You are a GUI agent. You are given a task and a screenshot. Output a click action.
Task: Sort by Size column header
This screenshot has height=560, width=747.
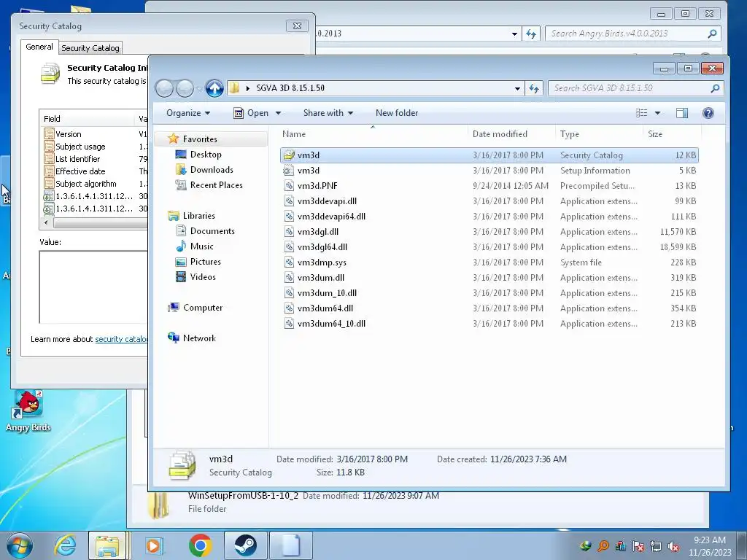[672, 134]
